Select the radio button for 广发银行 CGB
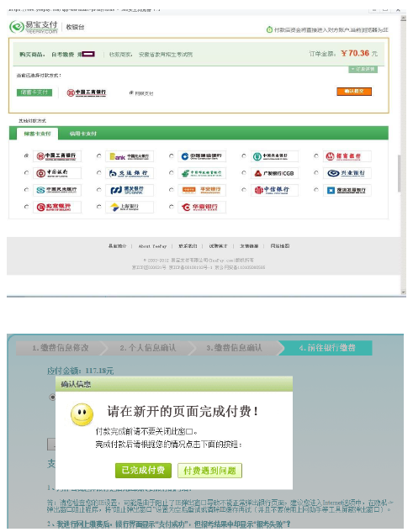The height and width of the screenshot is (532, 413). coord(244,172)
